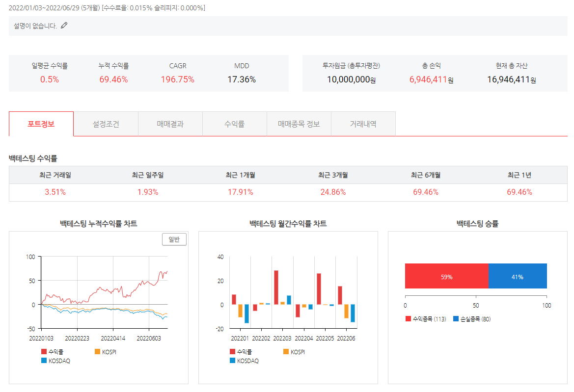Screen dimensions: 574x392
Task: Click the 백테스팅 승률 title
Action: 477,223
